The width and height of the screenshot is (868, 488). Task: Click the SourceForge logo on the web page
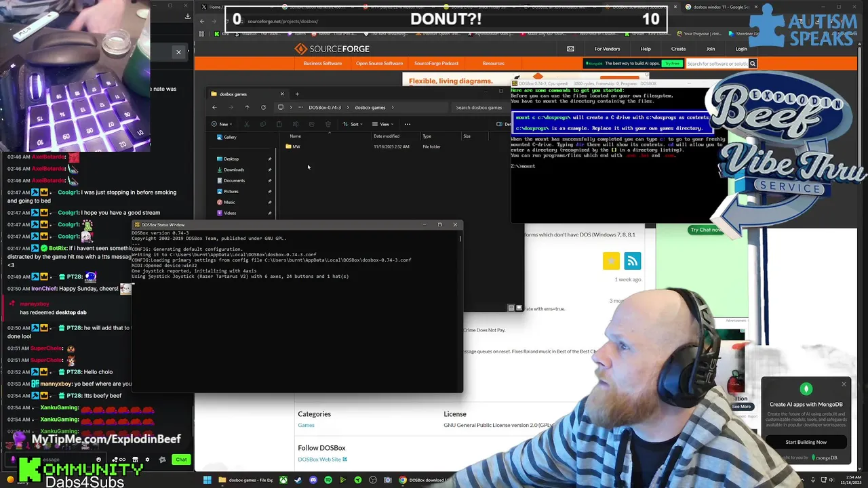tap(332, 49)
